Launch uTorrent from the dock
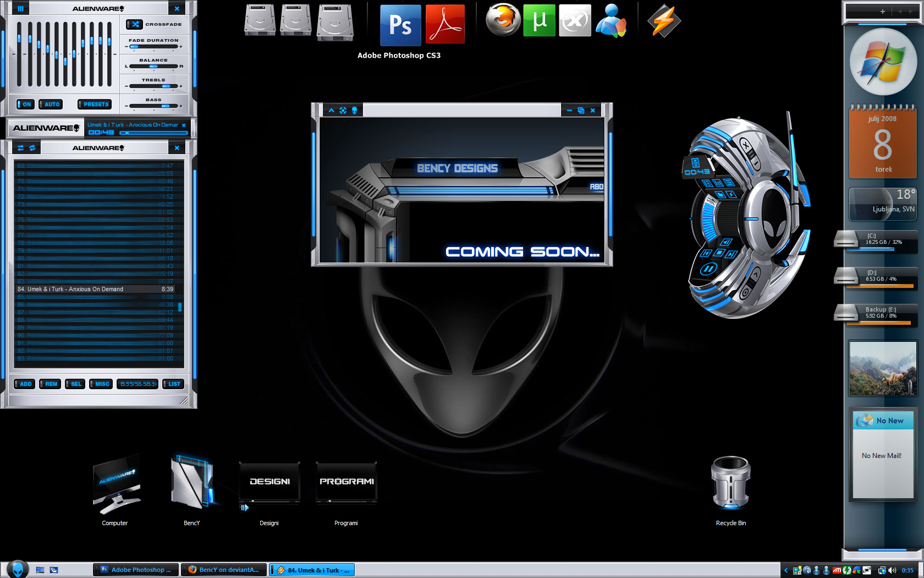Viewport: 924px width, 578px height. point(539,20)
